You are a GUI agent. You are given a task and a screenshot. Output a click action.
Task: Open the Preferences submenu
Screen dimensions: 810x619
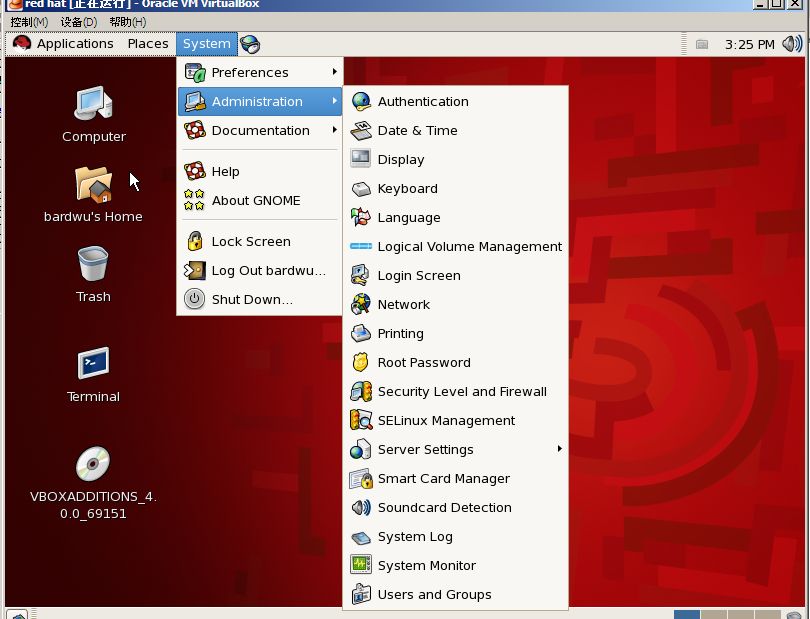click(x=260, y=72)
